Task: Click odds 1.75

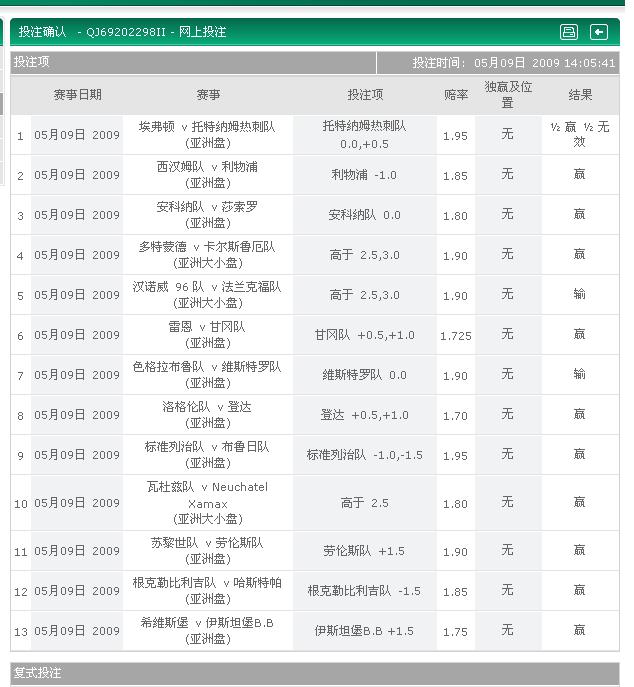Action: click(x=455, y=632)
